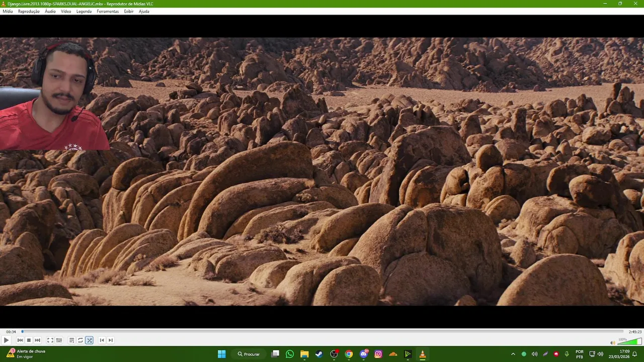Screen dimensions: 644x362
Task: Open Task View on the taskbar
Action: point(275,354)
